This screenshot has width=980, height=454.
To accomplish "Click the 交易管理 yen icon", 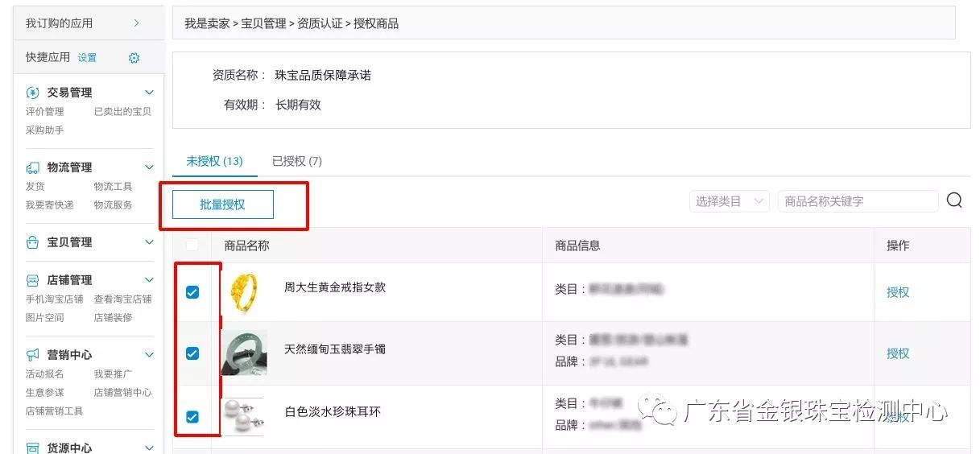I will coord(33,93).
